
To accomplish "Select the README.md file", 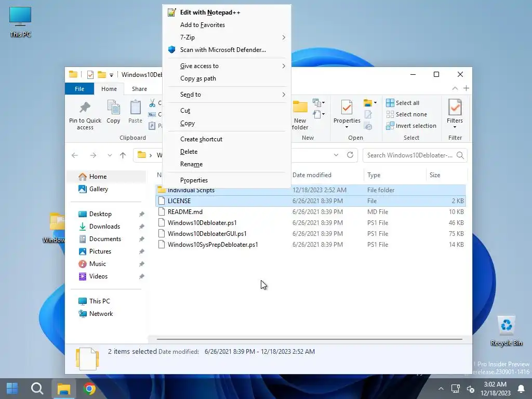I will click(x=311, y=212).
